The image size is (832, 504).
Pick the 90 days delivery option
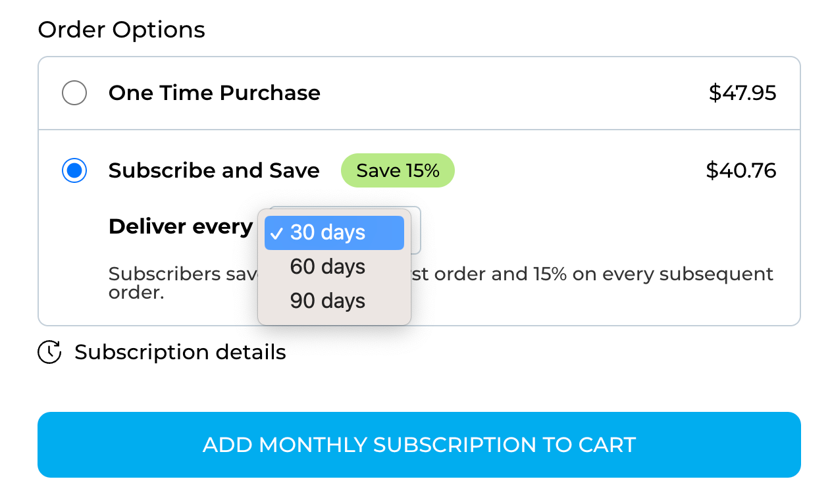click(x=328, y=301)
